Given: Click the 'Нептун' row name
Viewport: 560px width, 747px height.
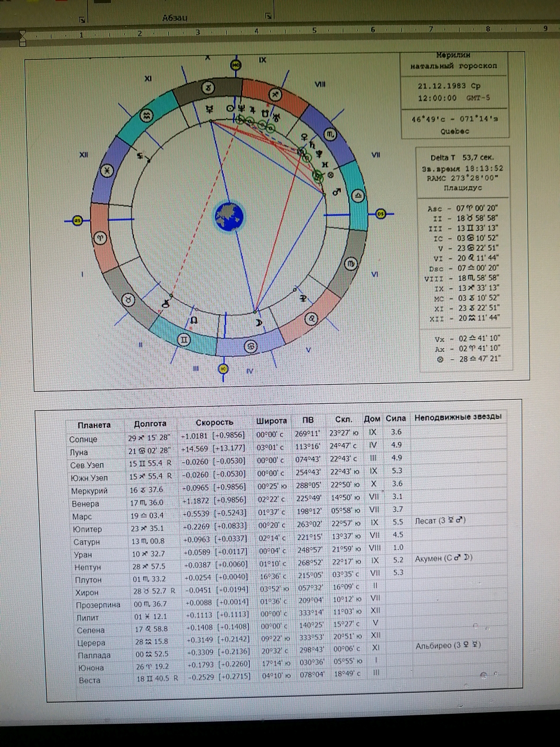Looking at the screenshot, I should pyautogui.click(x=87, y=568).
